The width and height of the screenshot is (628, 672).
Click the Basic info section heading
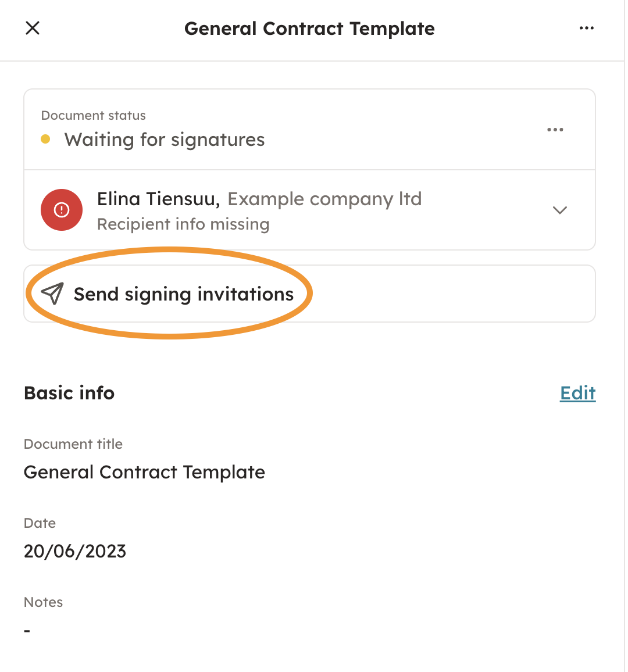(69, 394)
